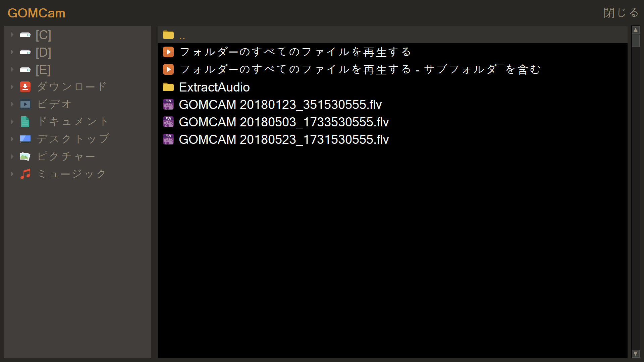Click the scrollbar up arrow
This screenshot has height=362, width=644.
tap(636, 30)
